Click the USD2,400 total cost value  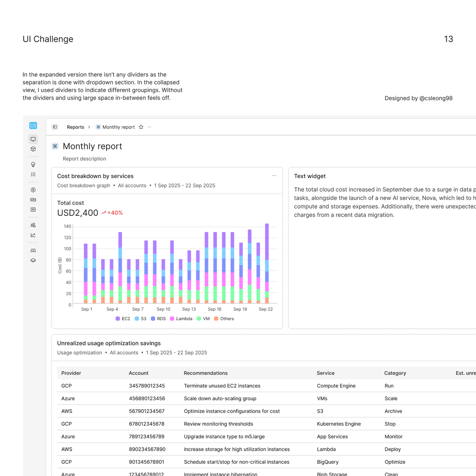coord(78,213)
